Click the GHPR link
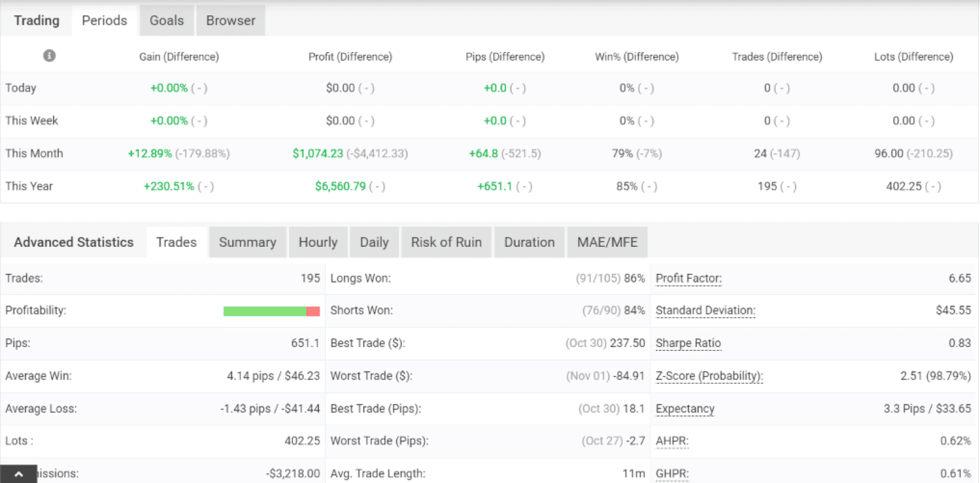The image size is (980, 483). coord(672,473)
